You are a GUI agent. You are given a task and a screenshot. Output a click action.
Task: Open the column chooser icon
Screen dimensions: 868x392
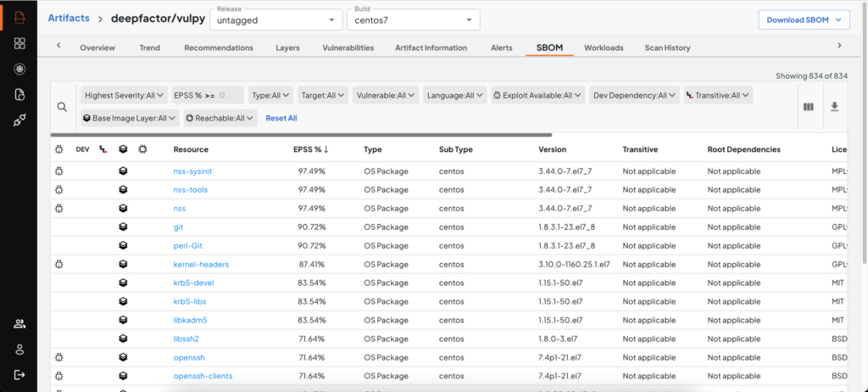tap(808, 107)
